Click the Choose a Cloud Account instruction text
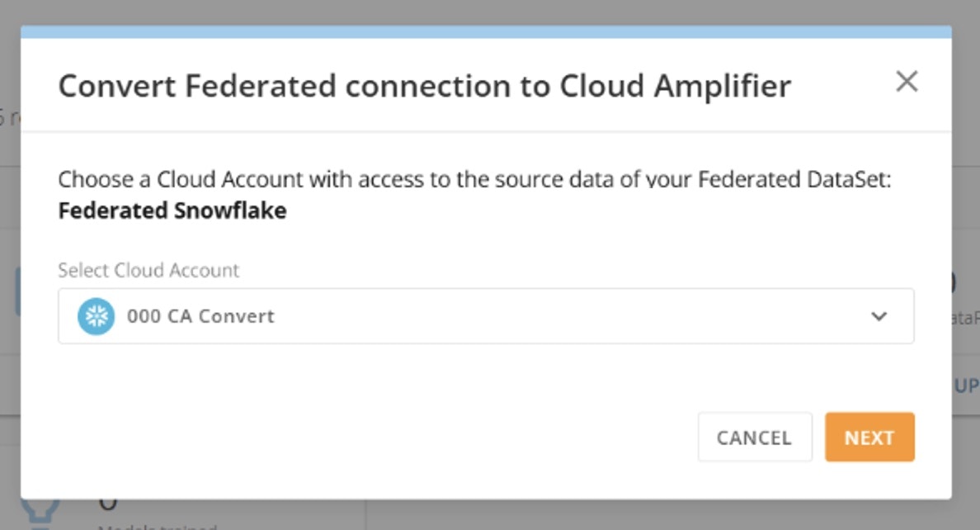The height and width of the screenshot is (530, 980). coord(474,180)
